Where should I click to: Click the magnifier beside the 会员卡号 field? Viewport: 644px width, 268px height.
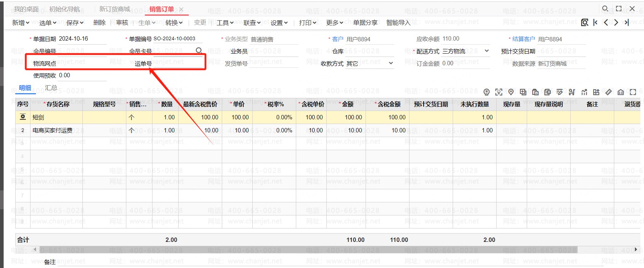(x=199, y=51)
